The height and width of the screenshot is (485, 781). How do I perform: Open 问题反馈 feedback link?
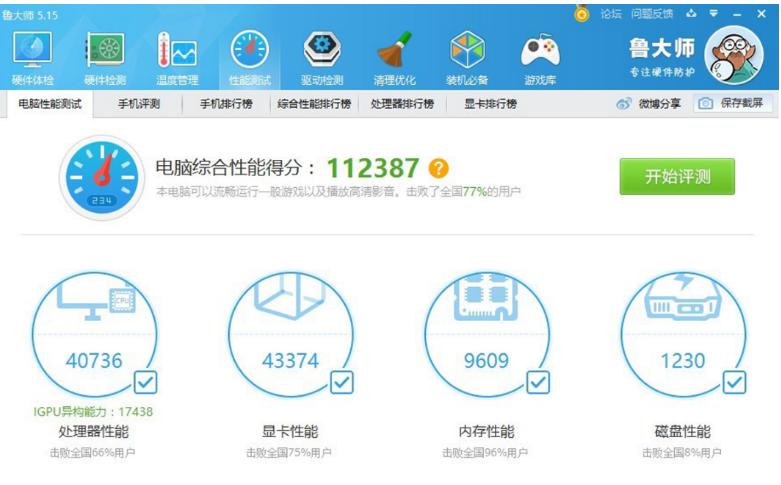click(652, 14)
